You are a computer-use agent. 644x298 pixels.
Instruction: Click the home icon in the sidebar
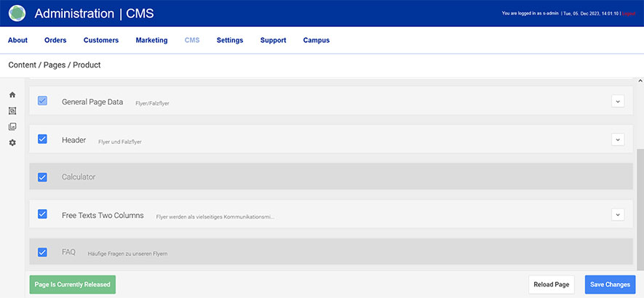[12, 95]
